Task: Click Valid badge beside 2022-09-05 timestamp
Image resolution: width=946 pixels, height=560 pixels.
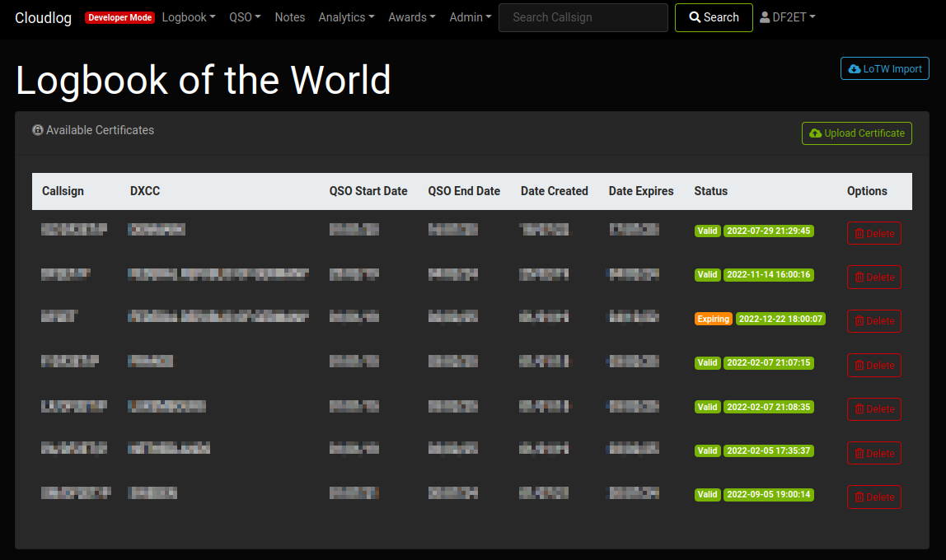Action: coord(707,495)
